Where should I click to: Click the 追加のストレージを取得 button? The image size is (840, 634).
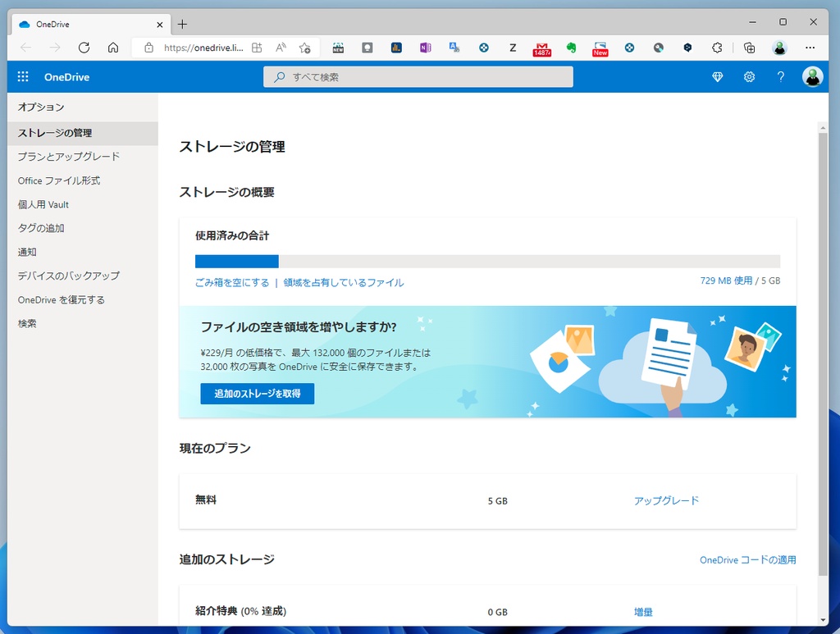(x=257, y=394)
